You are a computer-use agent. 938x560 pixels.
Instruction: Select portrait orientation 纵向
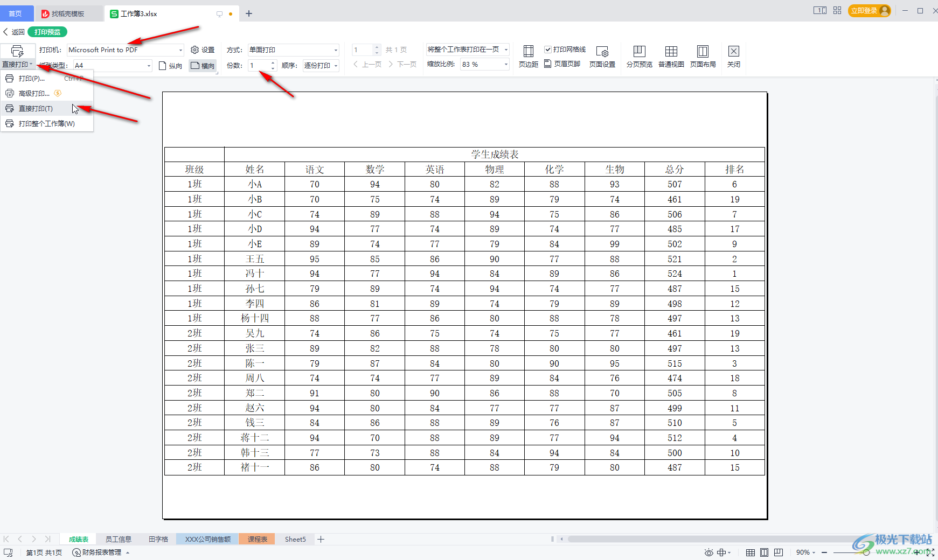click(x=171, y=66)
